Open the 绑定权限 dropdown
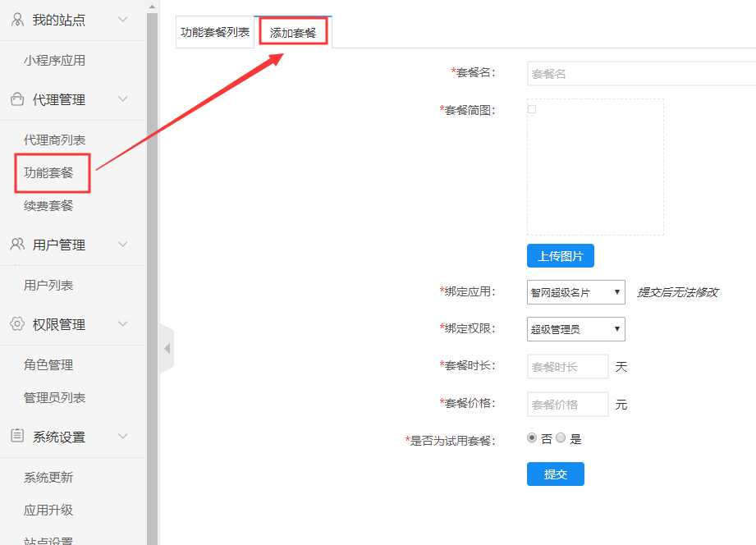This screenshot has width=756, height=545. coord(575,329)
